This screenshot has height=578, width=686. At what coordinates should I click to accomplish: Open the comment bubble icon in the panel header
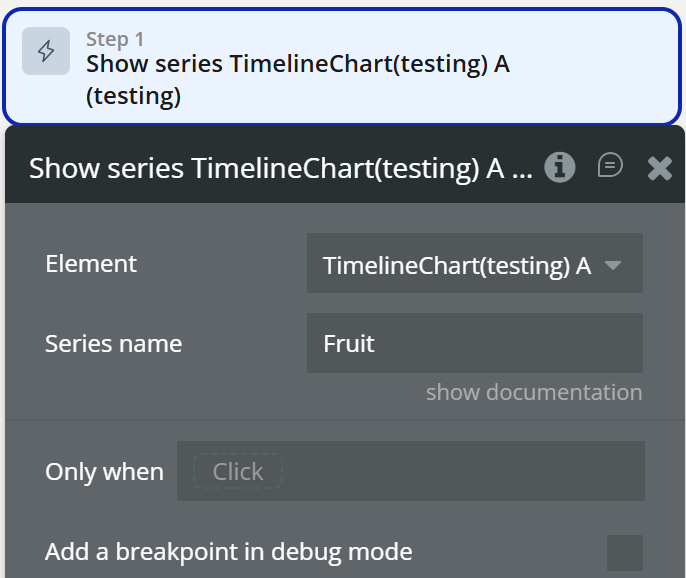pos(610,166)
